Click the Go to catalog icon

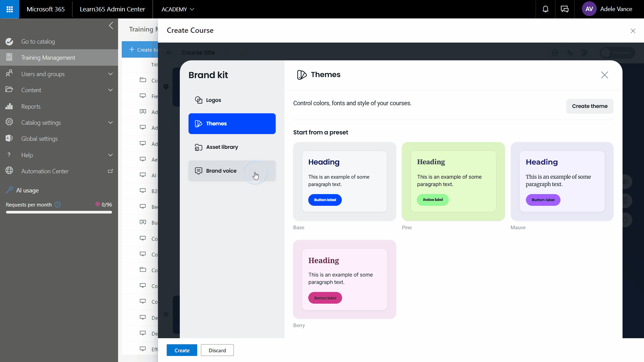click(x=9, y=42)
